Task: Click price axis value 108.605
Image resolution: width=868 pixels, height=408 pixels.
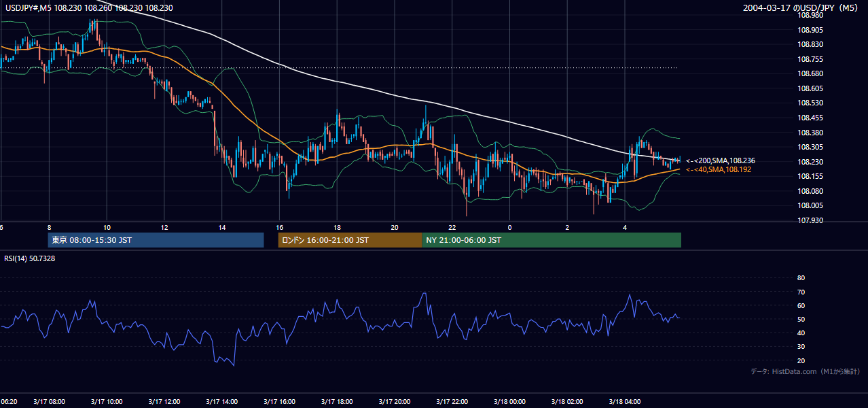Action: click(x=810, y=88)
